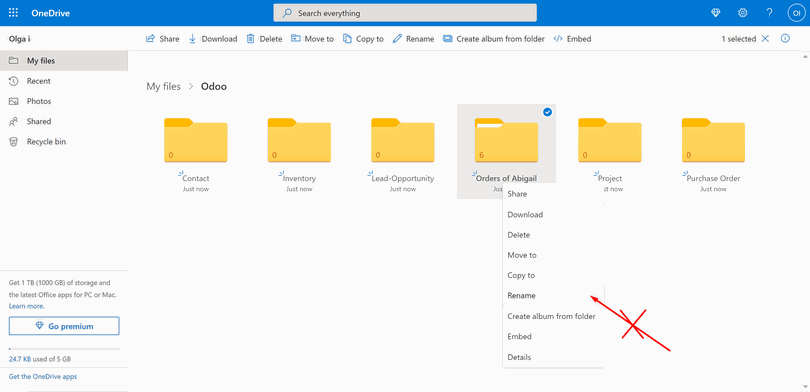810x392 pixels.
Task: Click the Search everything box
Action: [x=405, y=13]
